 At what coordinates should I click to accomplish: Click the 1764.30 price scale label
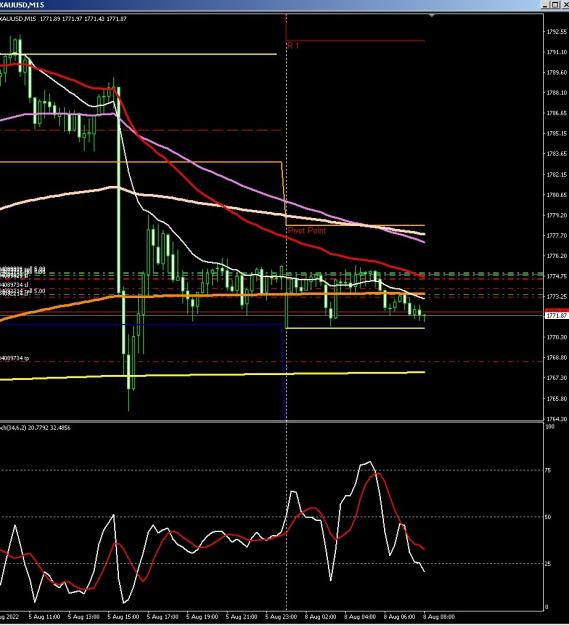click(x=557, y=419)
